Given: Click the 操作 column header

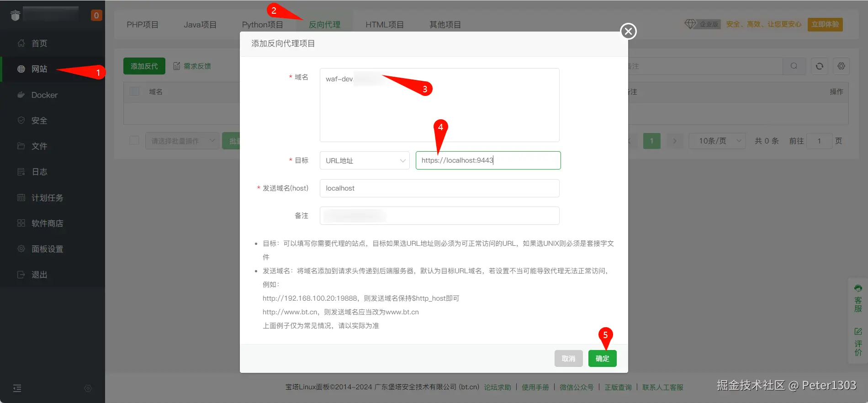Looking at the screenshot, I should pyautogui.click(x=836, y=92).
